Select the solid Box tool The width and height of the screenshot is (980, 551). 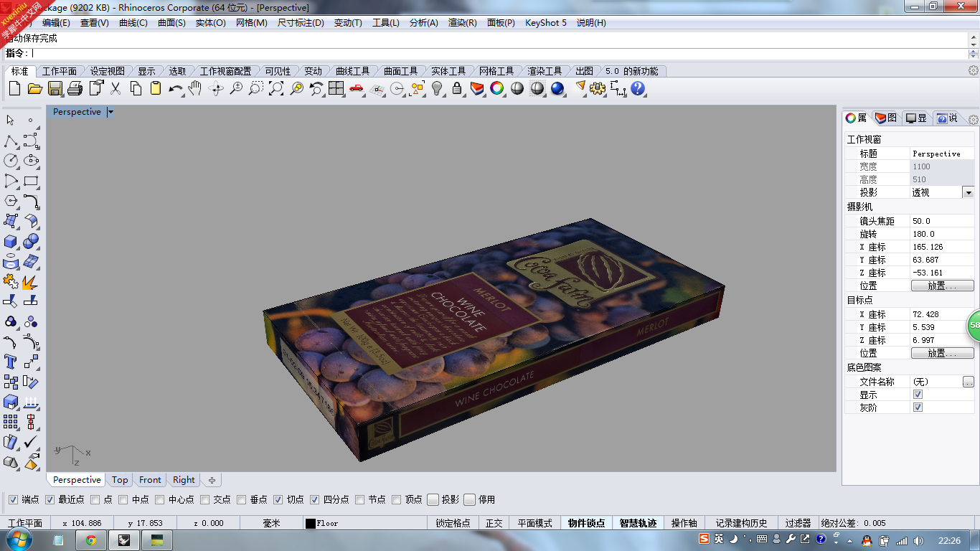click(x=11, y=241)
